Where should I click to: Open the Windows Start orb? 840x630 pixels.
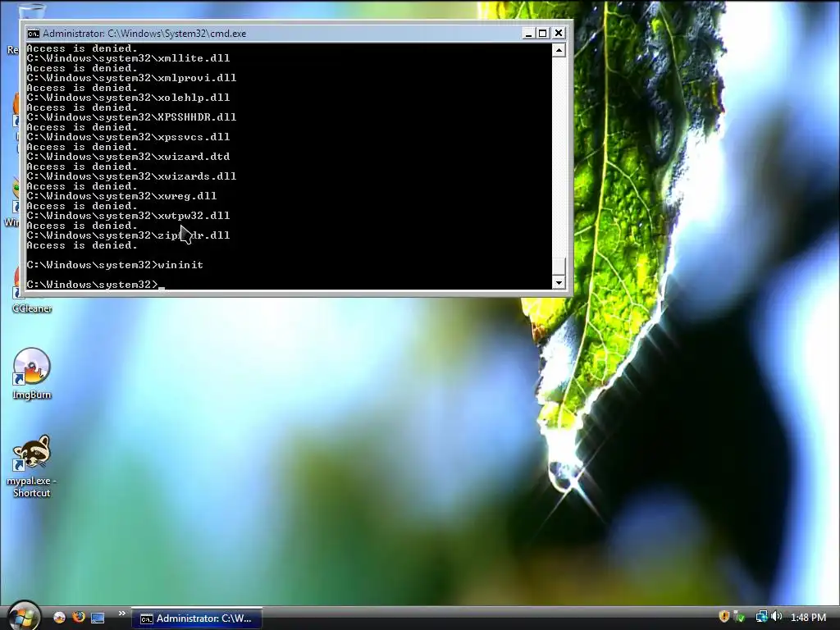pyautogui.click(x=22, y=617)
